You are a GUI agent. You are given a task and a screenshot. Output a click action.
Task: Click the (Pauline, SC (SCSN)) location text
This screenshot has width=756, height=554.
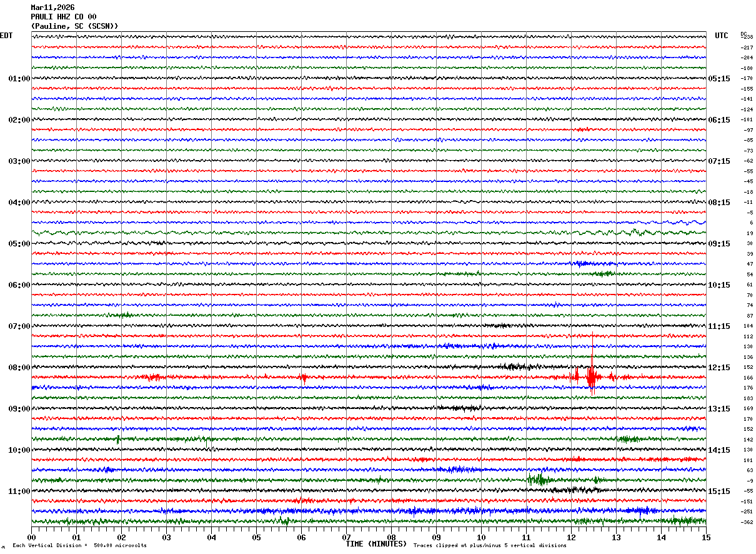(74, 26)
